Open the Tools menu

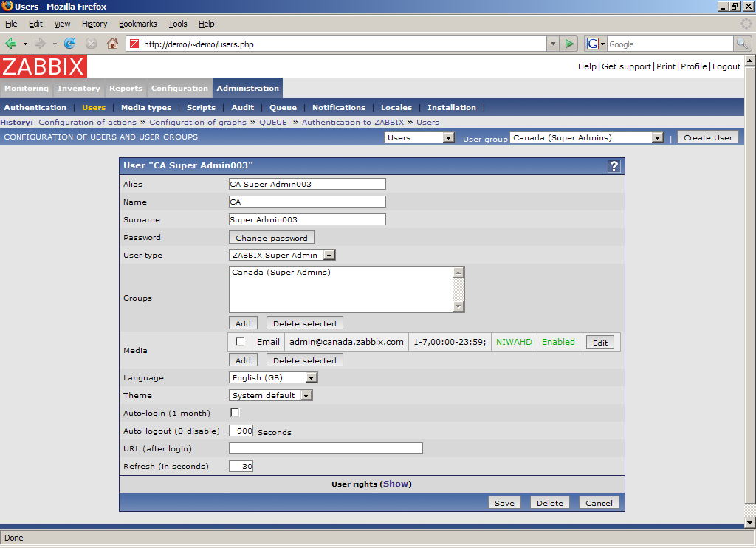pos(177,24)
